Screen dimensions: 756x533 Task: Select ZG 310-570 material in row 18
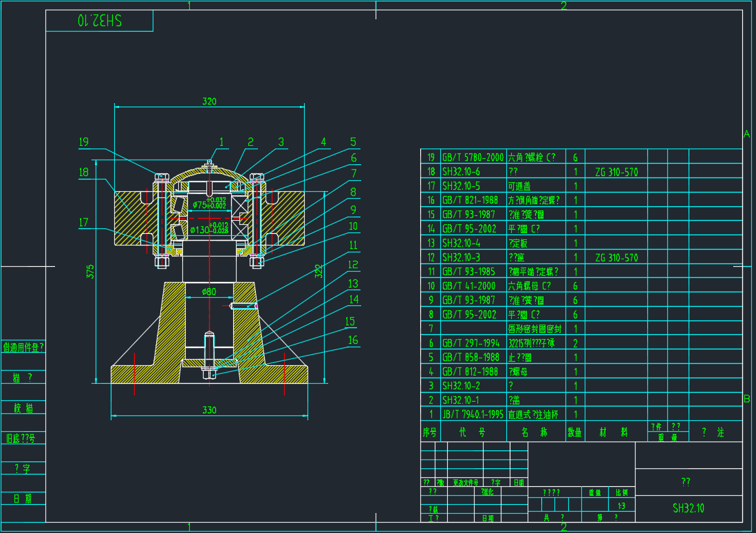(x=616, y=172)
